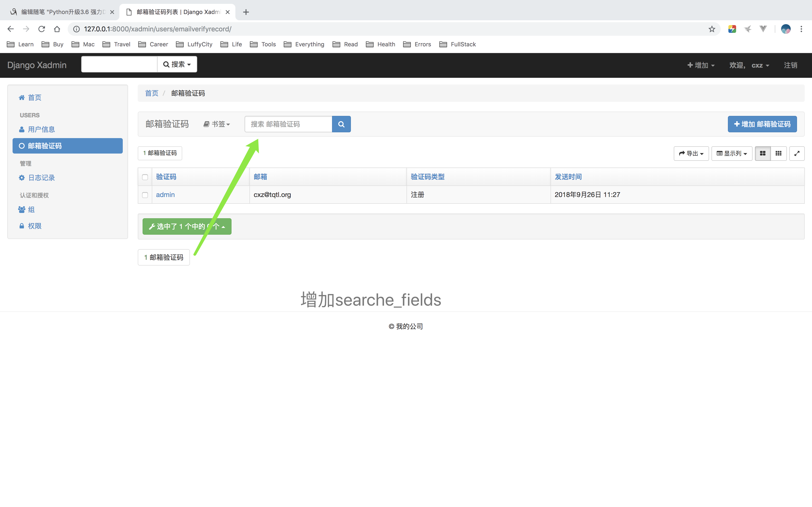The height and width of the screenshot is (507, 812).
Task: Switch to the normal table view icon
Action: 762,153
